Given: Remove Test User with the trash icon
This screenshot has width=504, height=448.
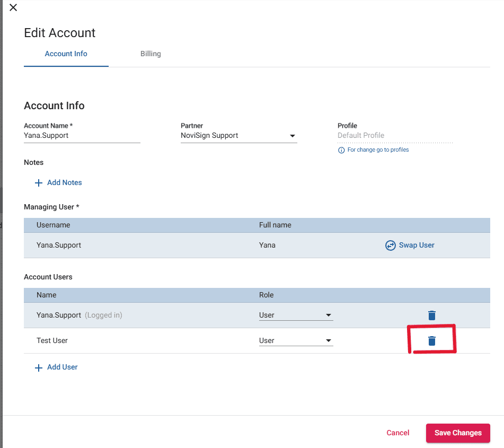Looking at the screenshot, I should (x=431, y=341).
